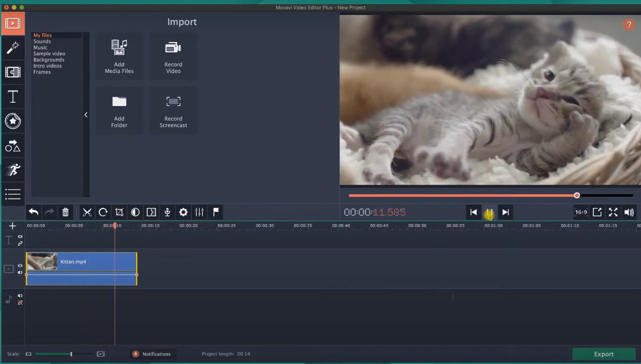
Task: Start voice recording with the microphone icon
Action: 167,212
